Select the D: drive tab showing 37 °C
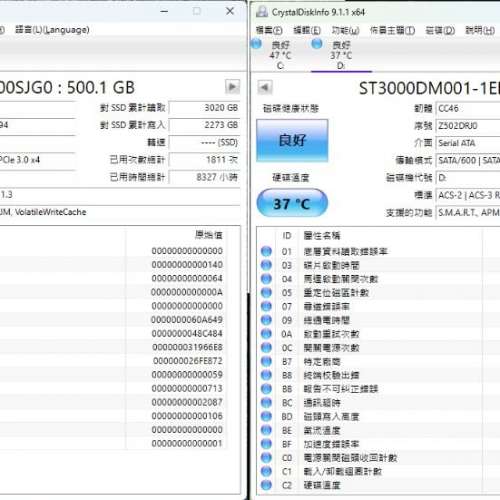 [341, 55]
